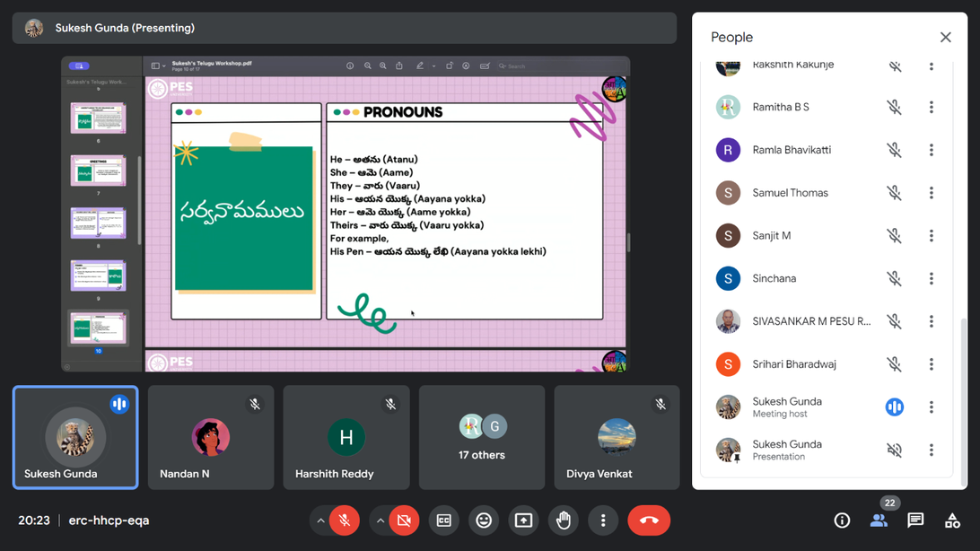Screen dimensions: 980x551
Task: Open the 17 others participants tile
Action: pyautogui.click(x=482, y=438)
